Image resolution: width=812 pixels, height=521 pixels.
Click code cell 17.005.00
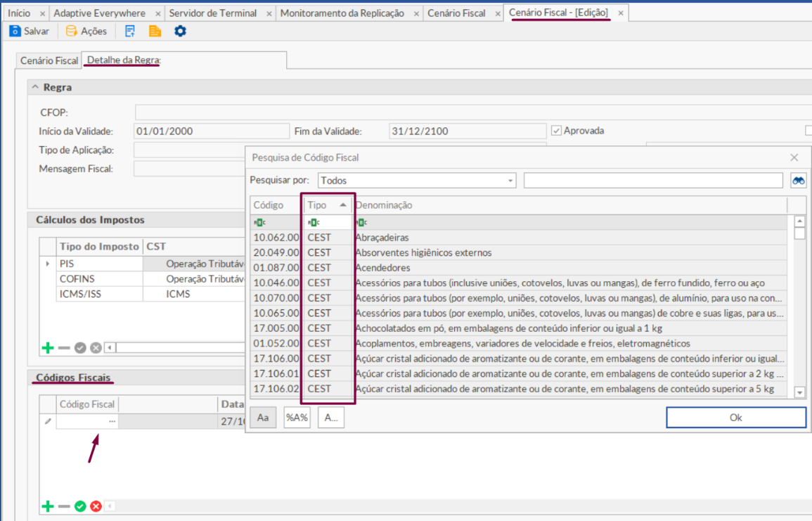click(276, 328)
